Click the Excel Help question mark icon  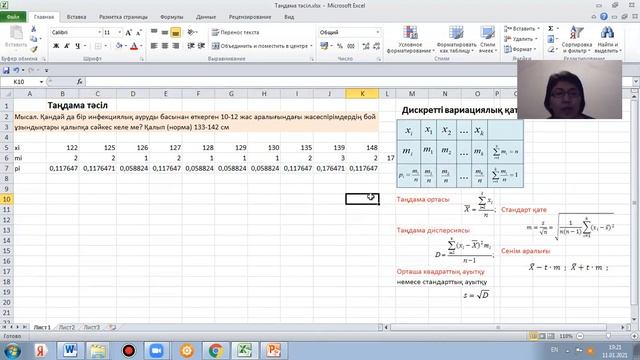[604, 17]
